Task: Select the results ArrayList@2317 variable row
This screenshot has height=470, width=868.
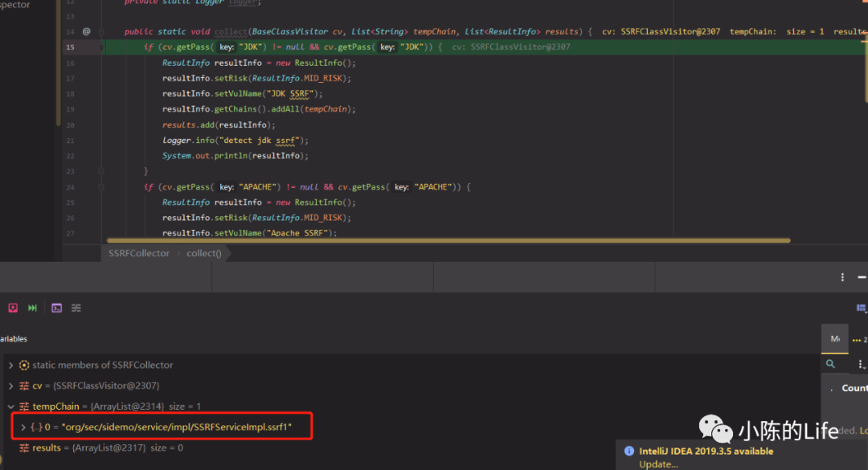Action: (108, 448)
